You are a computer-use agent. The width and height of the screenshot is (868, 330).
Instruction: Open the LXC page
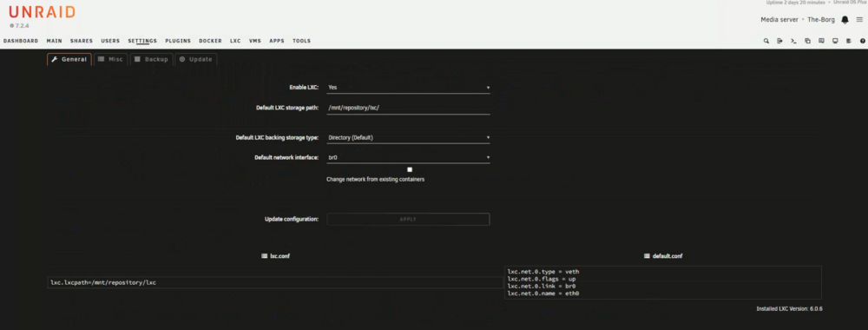tap(235, 41)
